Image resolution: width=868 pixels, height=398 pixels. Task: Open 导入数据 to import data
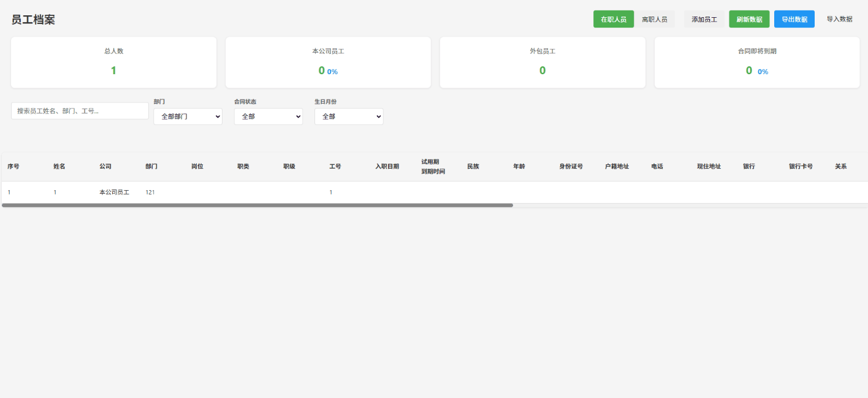839,18
